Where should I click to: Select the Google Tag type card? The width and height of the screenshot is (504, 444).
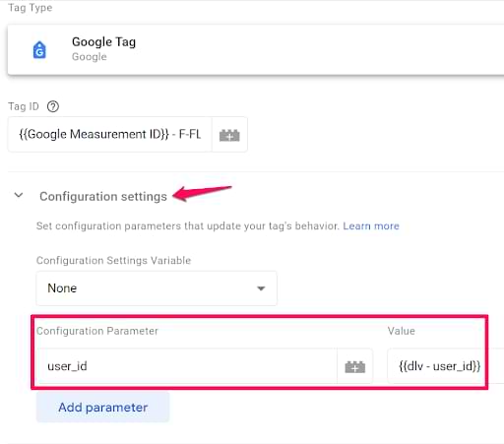coord(256,50)
